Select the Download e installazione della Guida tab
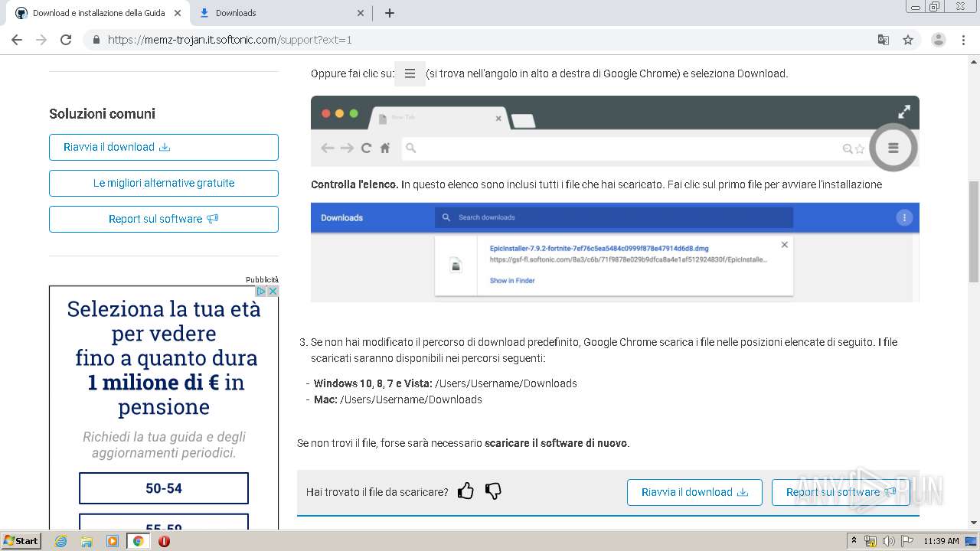This screenshot has height=551, width=980. [x=100, y=13]
